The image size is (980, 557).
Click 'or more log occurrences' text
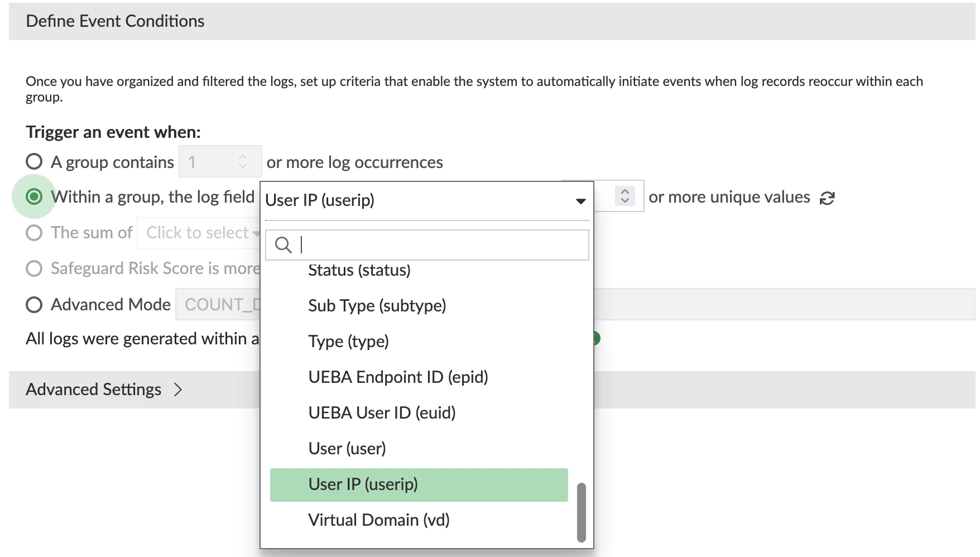click(354, 162)
